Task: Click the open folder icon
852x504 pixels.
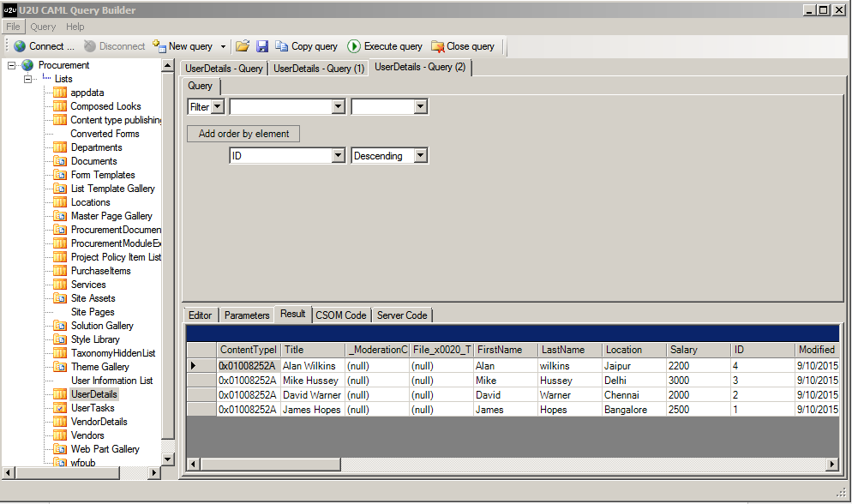Action: pyautogui.click(x=243, y=46)
